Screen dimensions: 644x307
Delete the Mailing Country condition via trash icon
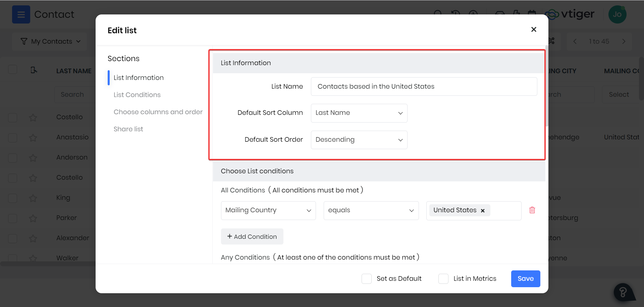coord(532,210)
